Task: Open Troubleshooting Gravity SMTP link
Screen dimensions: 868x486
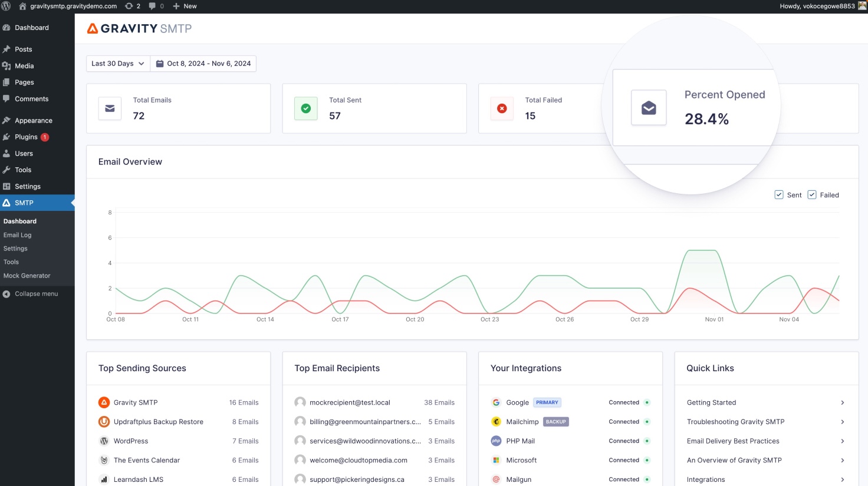Action: click(x=736, y=422)
